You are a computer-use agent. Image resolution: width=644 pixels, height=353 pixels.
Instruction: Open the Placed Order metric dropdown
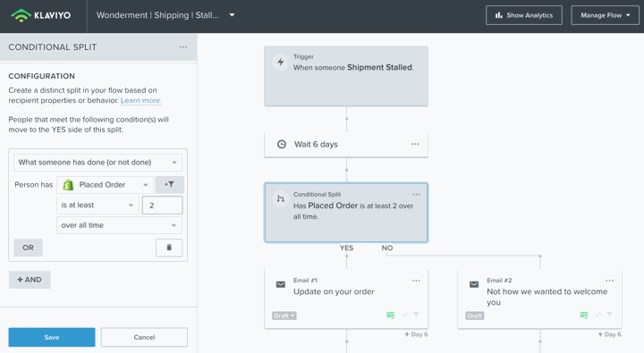coord(105,185)
